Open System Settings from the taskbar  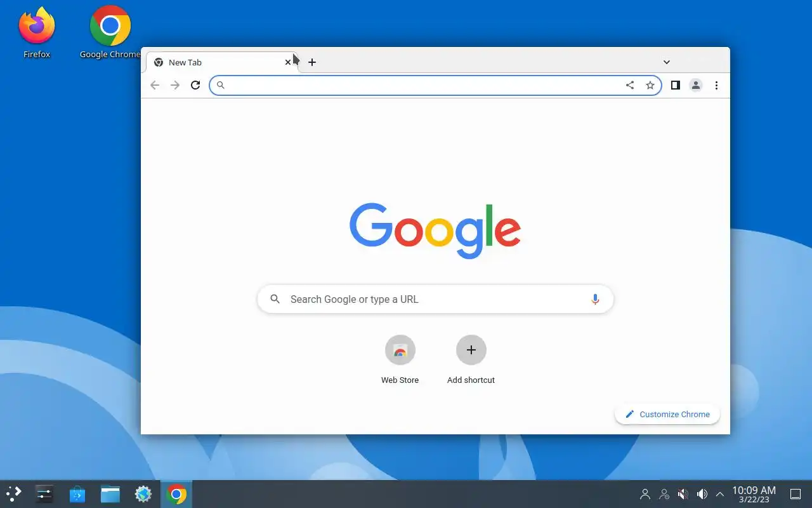[44, 494]
